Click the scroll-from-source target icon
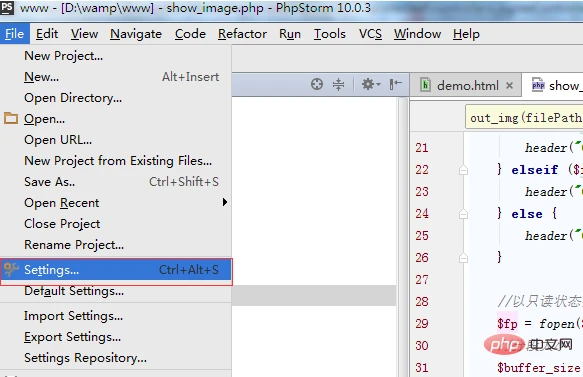The width and height of the screenshot is (583, 377). click(x=317, y=84)
